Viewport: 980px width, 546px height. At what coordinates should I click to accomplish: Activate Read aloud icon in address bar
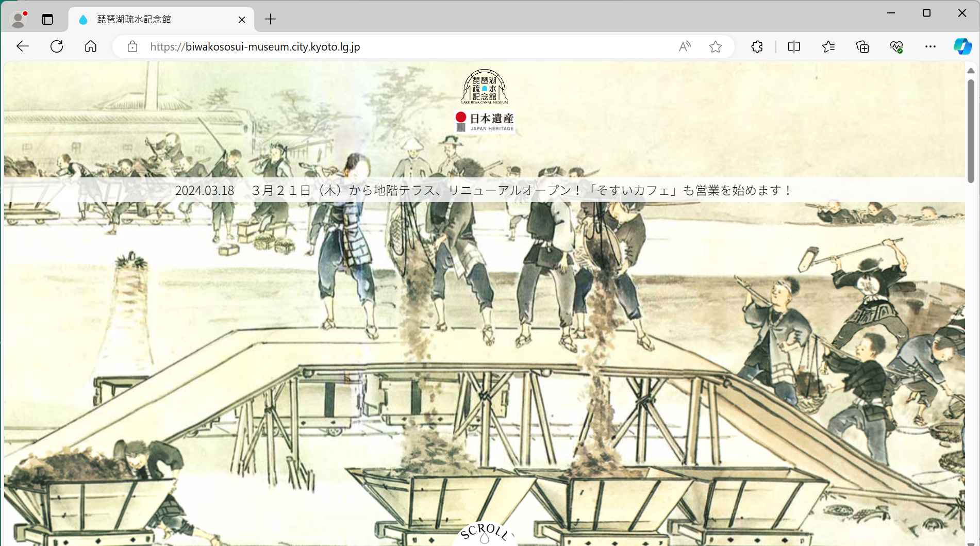click(x=685, y=47)
